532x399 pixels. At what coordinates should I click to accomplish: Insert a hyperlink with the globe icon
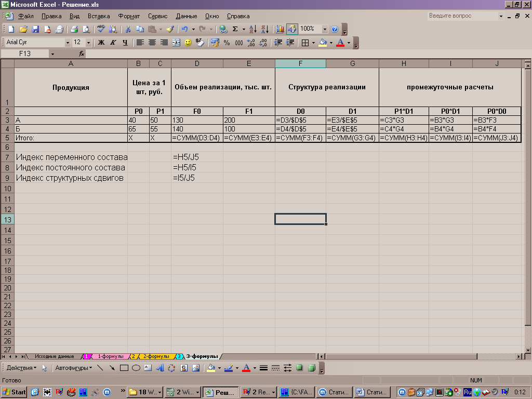coord(223,29)
